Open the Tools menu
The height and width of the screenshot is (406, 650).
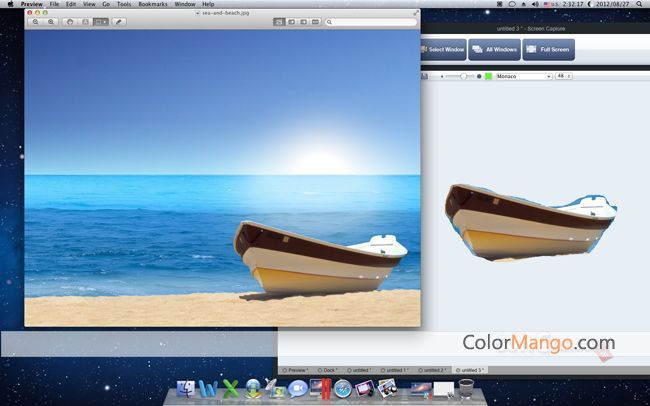point(124,4)
